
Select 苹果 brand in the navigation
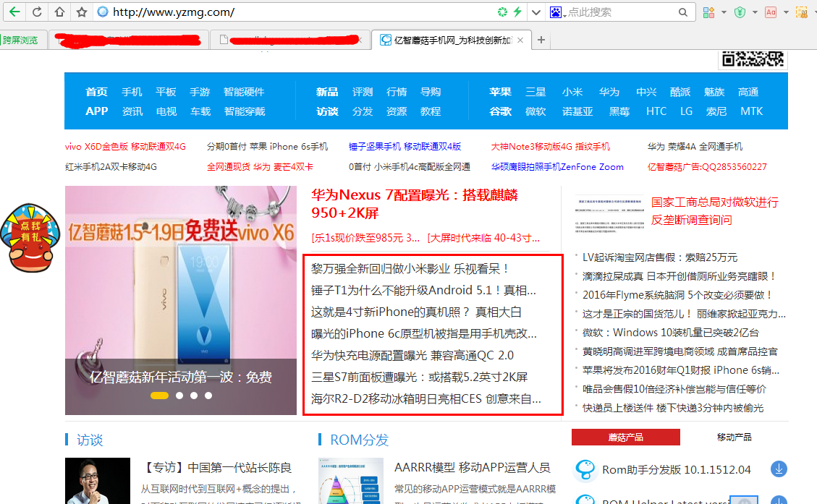tap(500, 92)
